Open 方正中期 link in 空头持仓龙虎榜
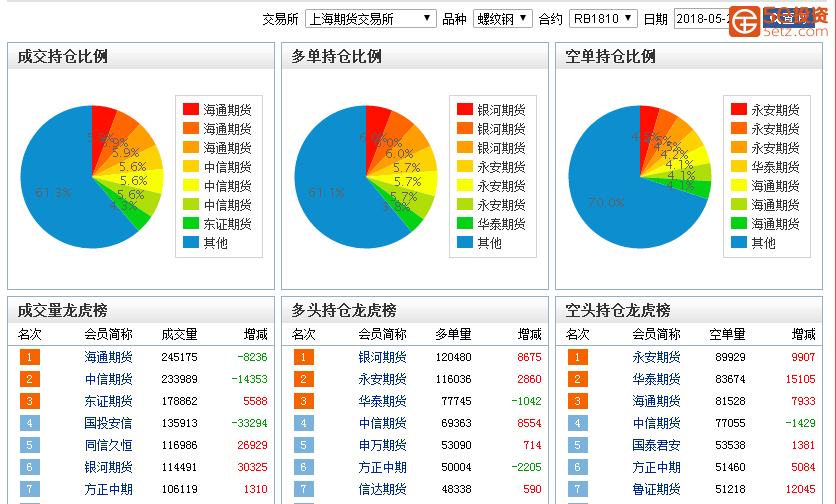 pyautogui.click(x=656, y=467)
